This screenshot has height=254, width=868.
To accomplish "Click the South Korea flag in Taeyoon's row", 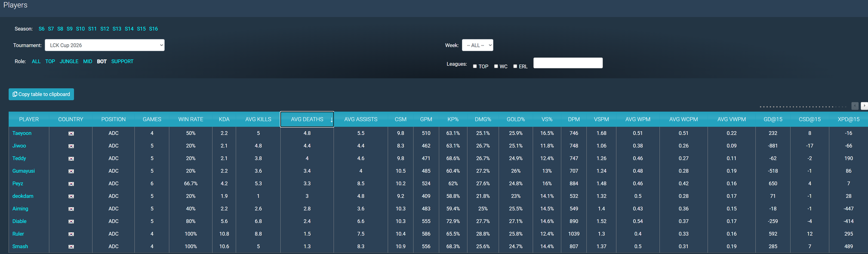I will point(71,134).
